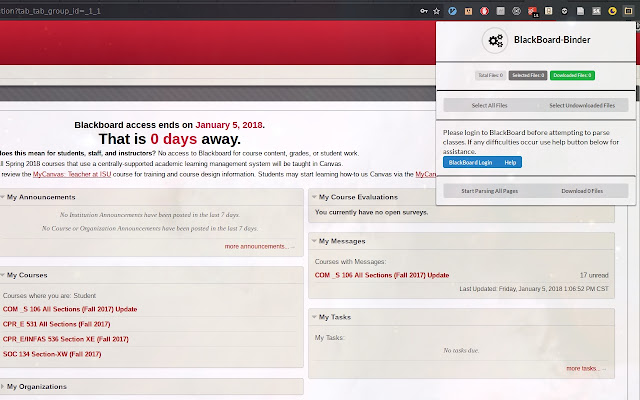This screenshot has width=640, height=400.
Task: Click the BlackBoard Binder extension toolbar icon
Action: pos(628,11)
